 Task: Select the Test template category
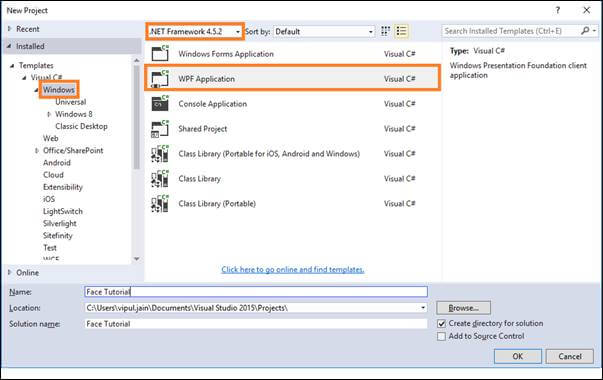coord(50,248)
